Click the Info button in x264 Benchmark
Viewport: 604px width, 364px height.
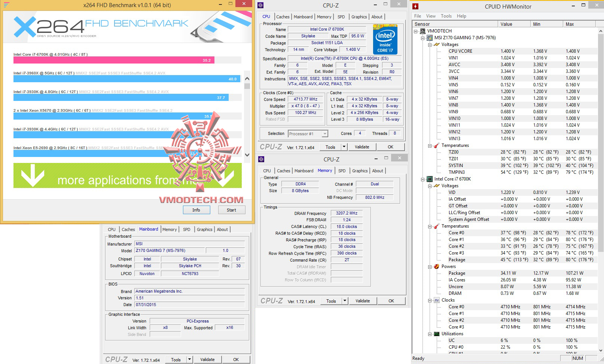point(196,210)
